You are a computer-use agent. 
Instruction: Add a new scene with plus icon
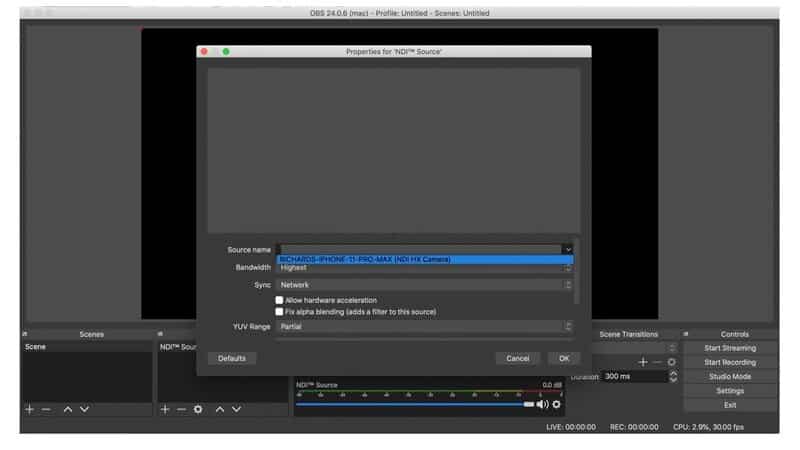click(x=30, y=409)
